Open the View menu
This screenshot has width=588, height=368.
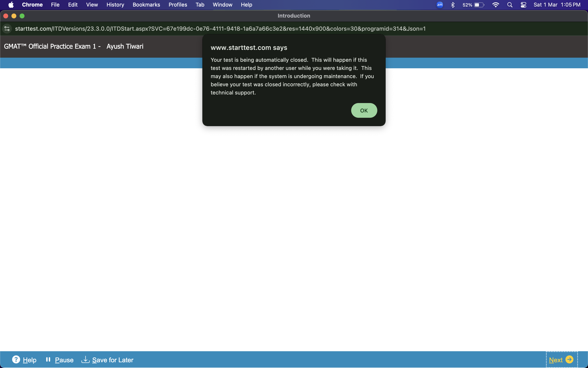(x=92, y=5)
